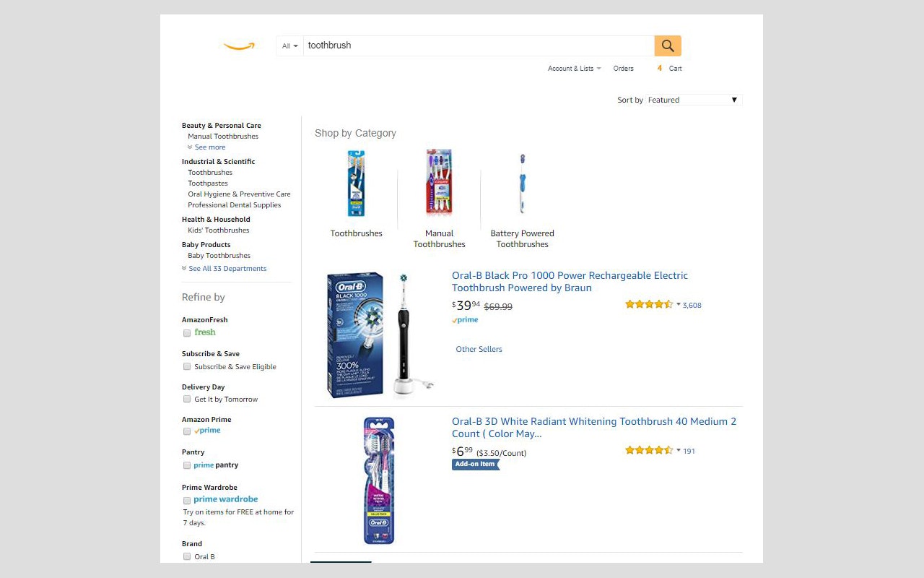Check Get It by Tomorrow delivery option

coord(187,399)
